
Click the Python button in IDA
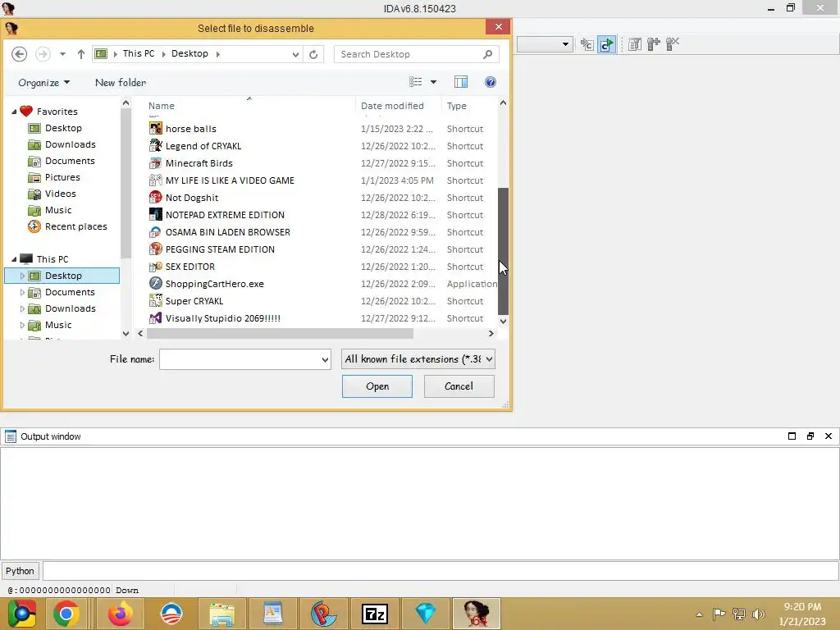tap(20, 571)
